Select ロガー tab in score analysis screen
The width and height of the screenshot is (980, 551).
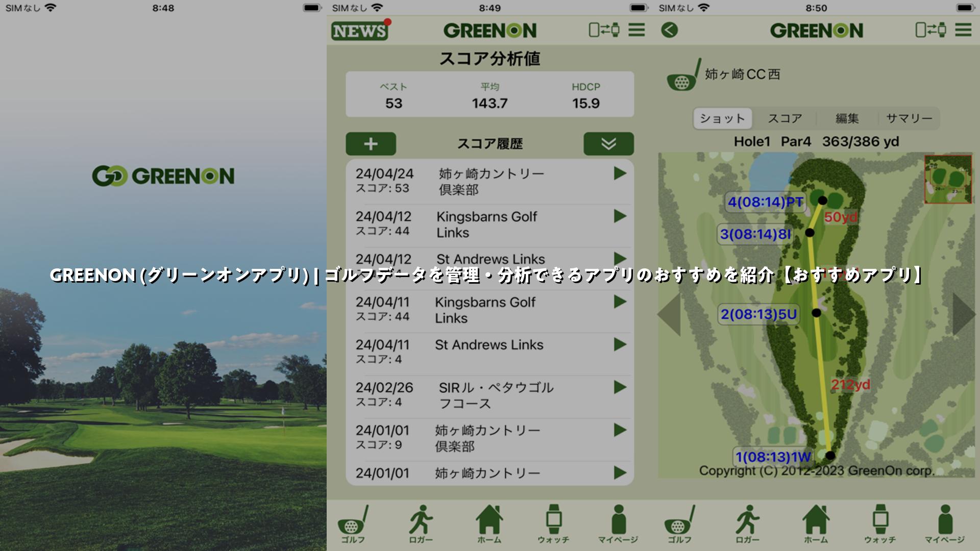point(421,524)
